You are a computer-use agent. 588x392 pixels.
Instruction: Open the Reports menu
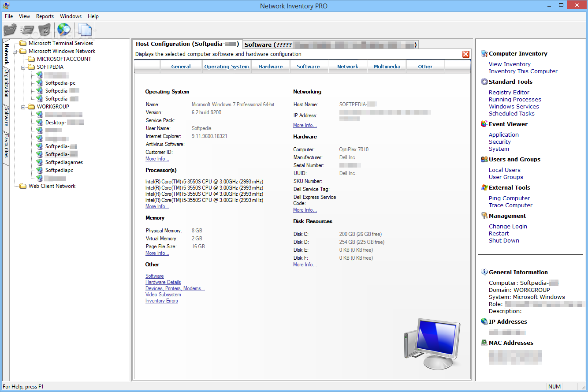point(45,16)
